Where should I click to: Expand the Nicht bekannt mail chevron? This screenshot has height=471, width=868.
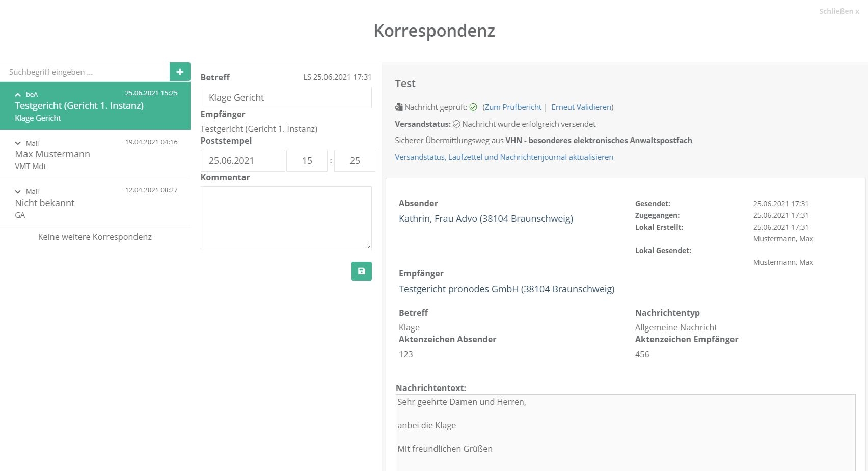(18, 192)
